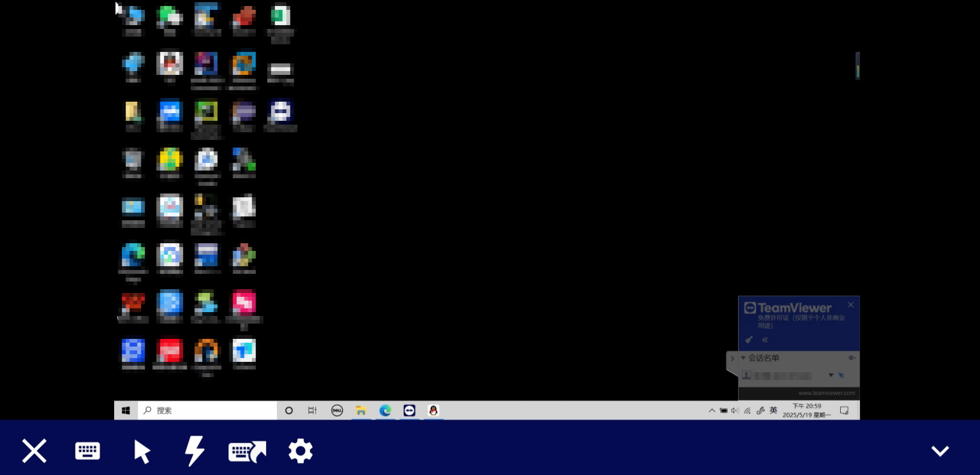Open the Windows Start menu

click(x=126, y=411)
